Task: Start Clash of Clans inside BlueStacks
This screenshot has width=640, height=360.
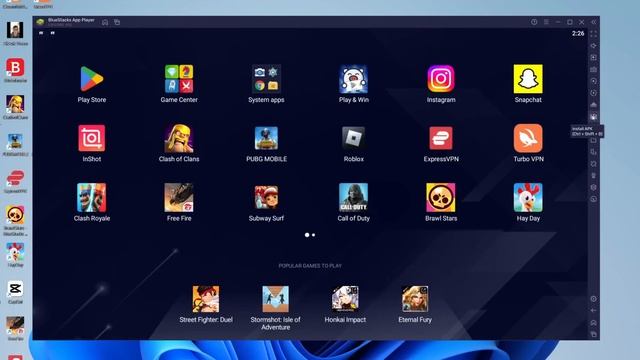Action: point(179,138)
